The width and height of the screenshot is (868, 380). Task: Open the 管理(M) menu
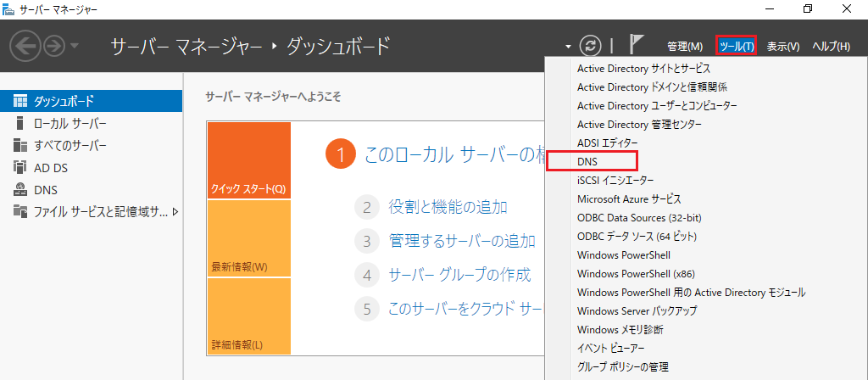point(685,47)
